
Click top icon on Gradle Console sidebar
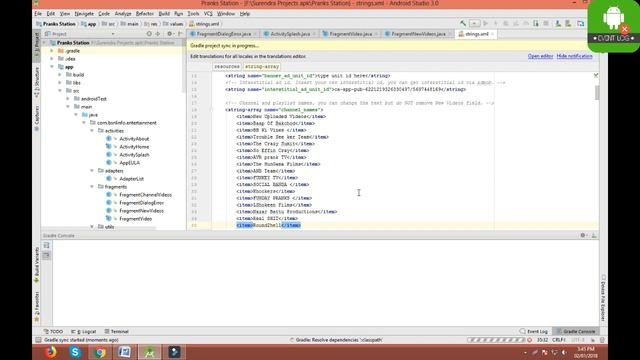47,245
